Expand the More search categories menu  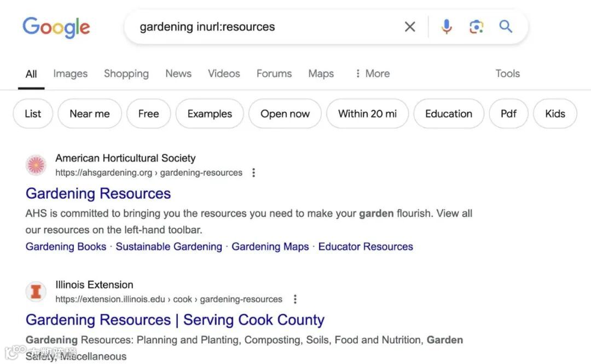pyautogui.click(x=372, y=73)
